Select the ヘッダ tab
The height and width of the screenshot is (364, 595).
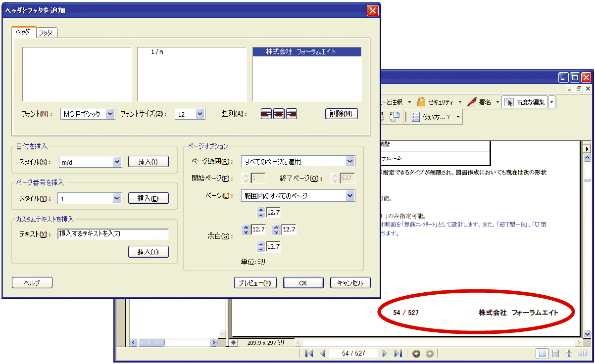point(24,32)
